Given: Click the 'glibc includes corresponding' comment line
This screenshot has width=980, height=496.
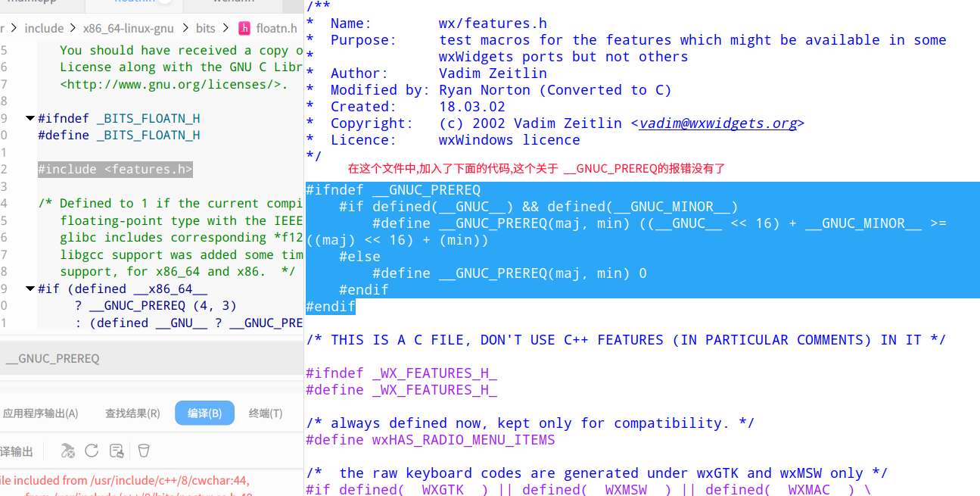Looking at the screenshot, I should click(x=182, y=238).
